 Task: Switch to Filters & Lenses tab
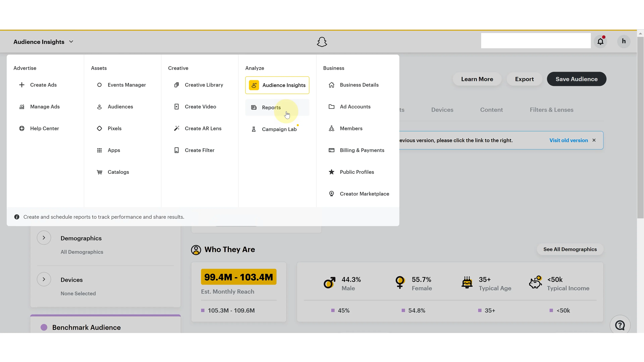[x=551, y=110]
